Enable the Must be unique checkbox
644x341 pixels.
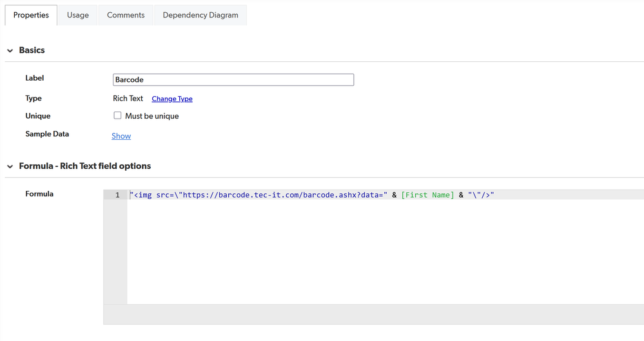[x=117, y=116]
